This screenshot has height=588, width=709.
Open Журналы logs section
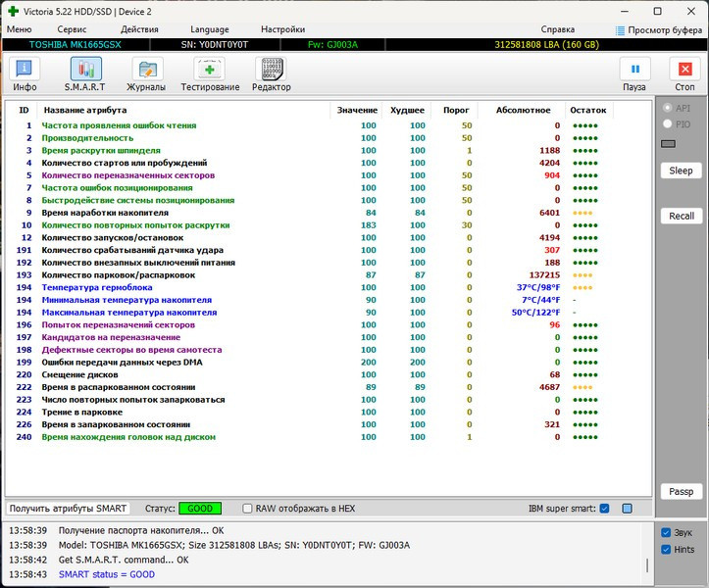pyautogui.click(x=147, y=71)
